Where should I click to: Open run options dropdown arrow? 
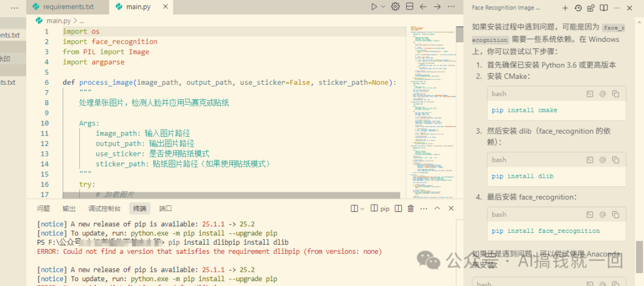[383, 7]
